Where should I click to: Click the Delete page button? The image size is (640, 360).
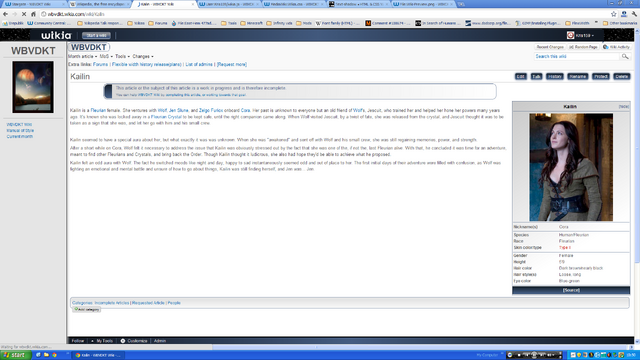pos(622,76)
